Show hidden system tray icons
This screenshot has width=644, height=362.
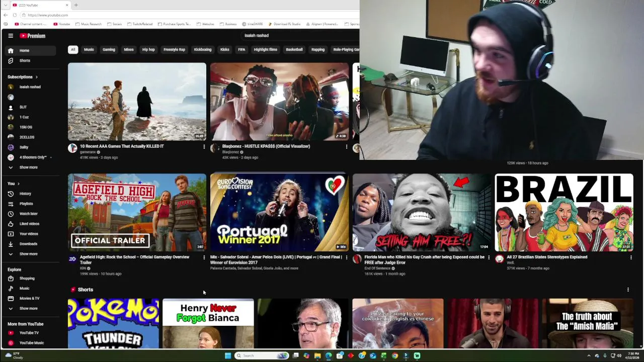click(589, 355)
